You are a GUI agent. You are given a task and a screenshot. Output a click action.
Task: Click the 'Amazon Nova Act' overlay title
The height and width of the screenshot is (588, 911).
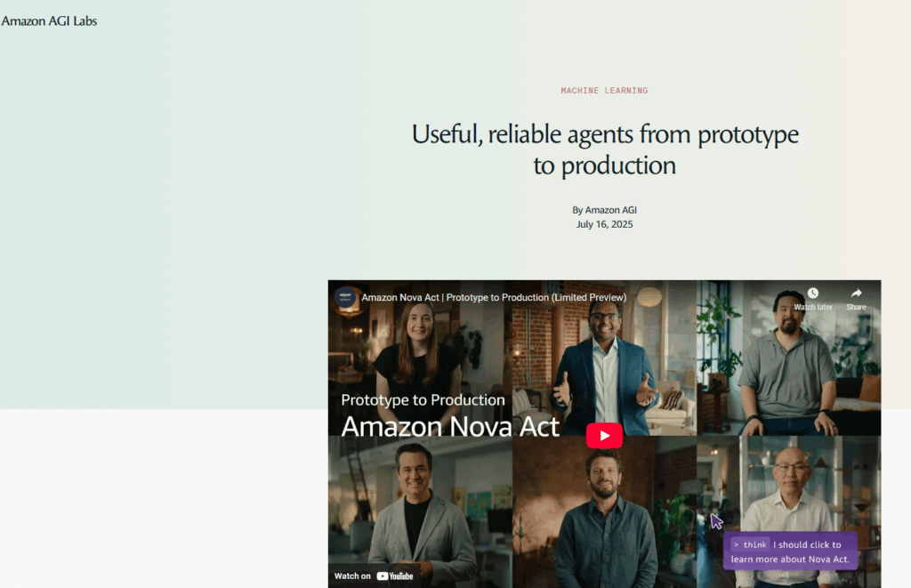tap(450, 426)
